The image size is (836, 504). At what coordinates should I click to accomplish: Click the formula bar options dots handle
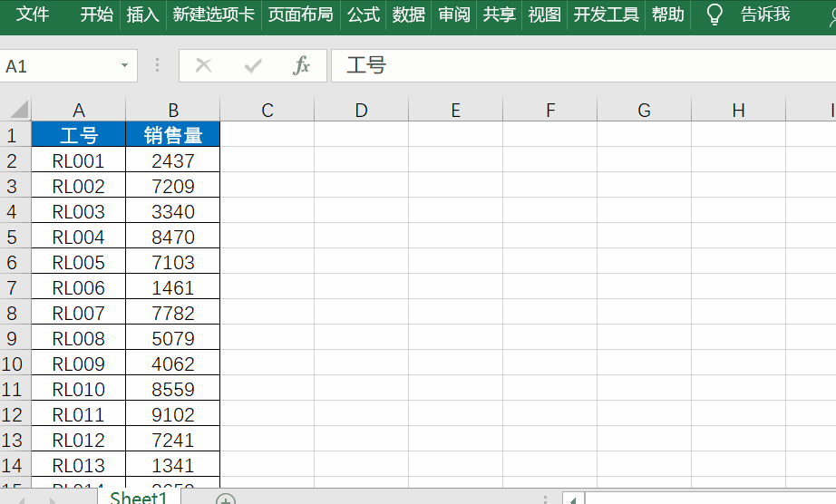[157, 65]
